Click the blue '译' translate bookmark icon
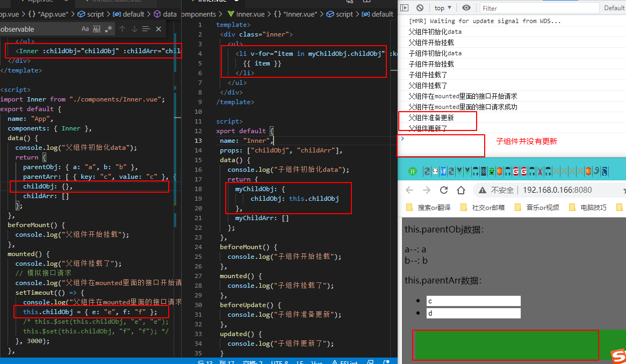The image size is (626, 364). coord(443,171)
